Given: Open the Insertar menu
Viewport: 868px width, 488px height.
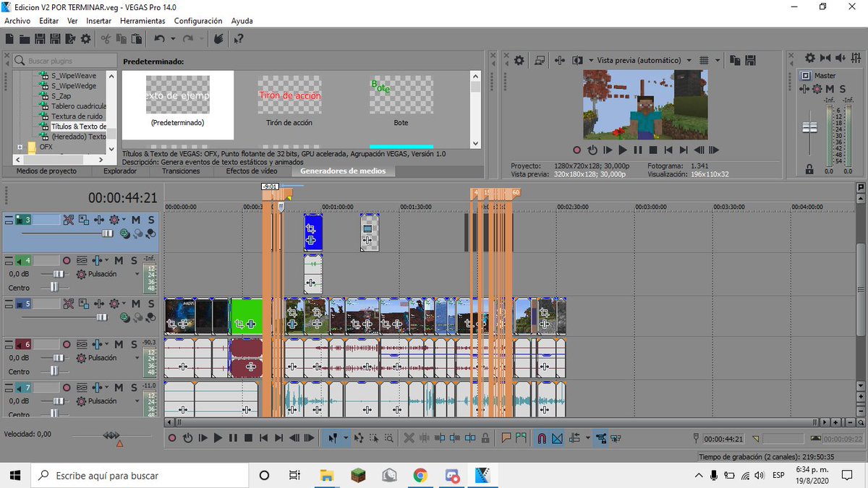Looking at the screenshot, I should tap(98, 21).
